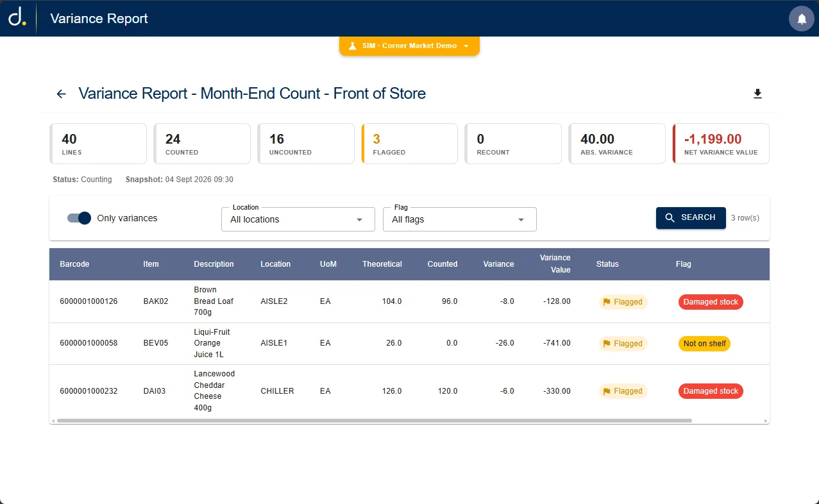The height and width of the screenshot is (504, 819).
Task: Click the Snapshot date text
Action: click(x=180, y=180)
